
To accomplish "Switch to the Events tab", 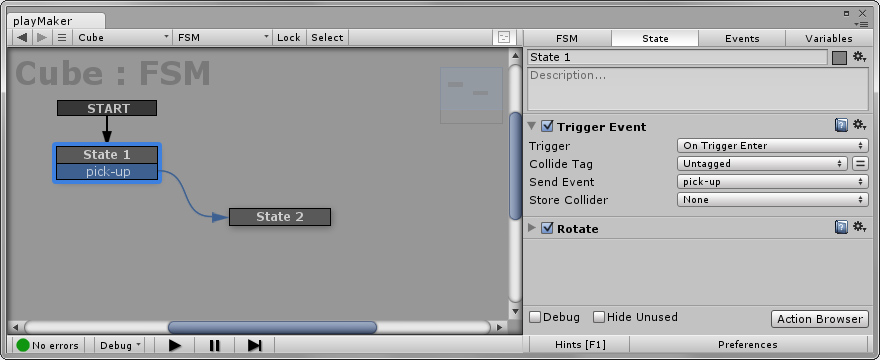I will (742, 38).
